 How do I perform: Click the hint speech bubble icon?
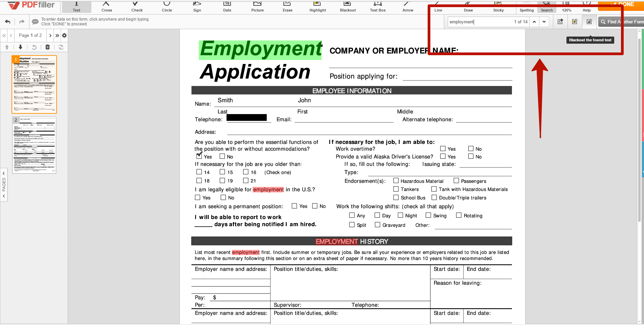pos(35,22)
